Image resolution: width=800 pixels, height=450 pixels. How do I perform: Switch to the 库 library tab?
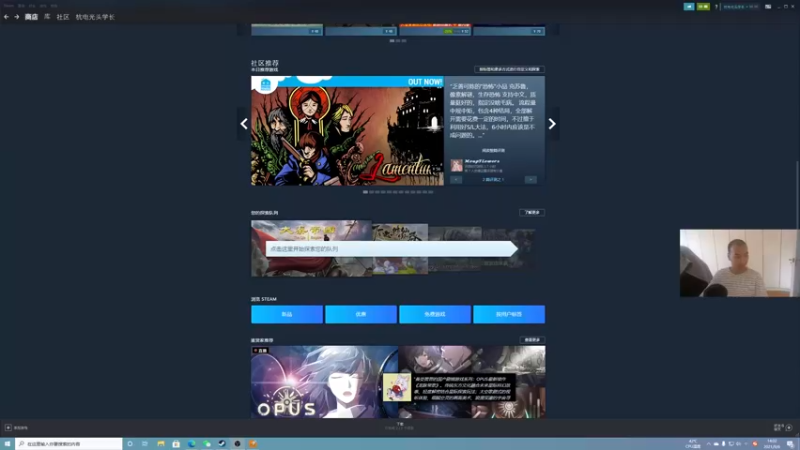(x=47, y=17)
